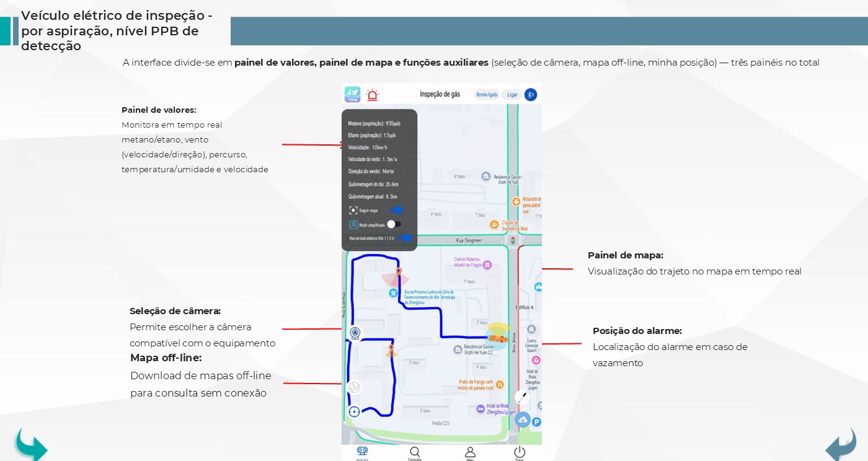The image size is (868, 461).
Task: Click the cloud upload icon
Action: coord(523,419)
